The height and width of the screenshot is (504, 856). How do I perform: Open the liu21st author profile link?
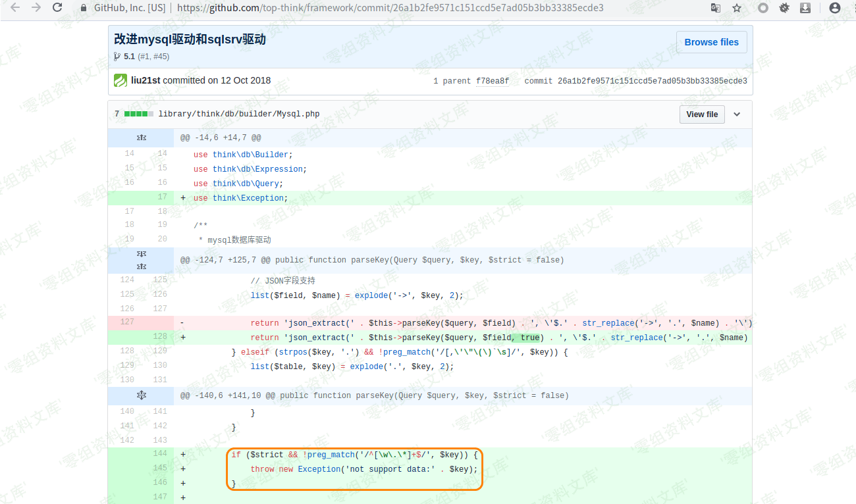click(x=146, y=81)
